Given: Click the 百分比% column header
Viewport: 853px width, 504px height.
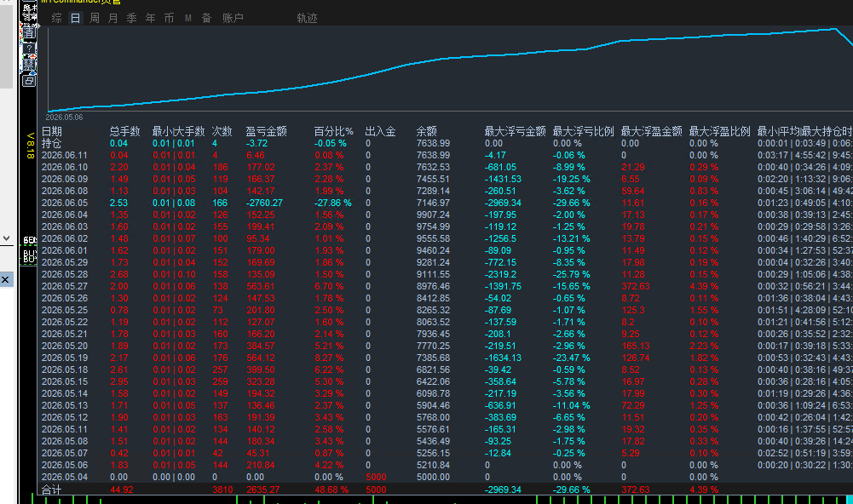Looking at the screenshot, I should [333, 131].
